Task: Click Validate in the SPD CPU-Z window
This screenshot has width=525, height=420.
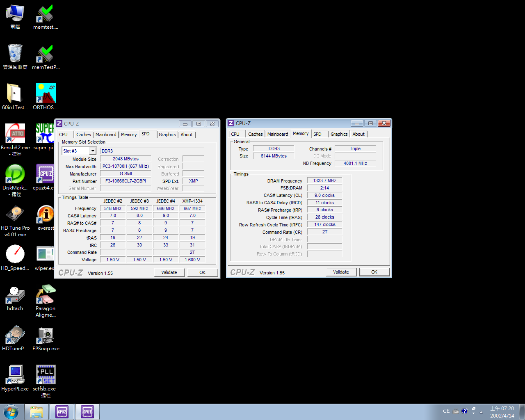Action: (169, 272)
